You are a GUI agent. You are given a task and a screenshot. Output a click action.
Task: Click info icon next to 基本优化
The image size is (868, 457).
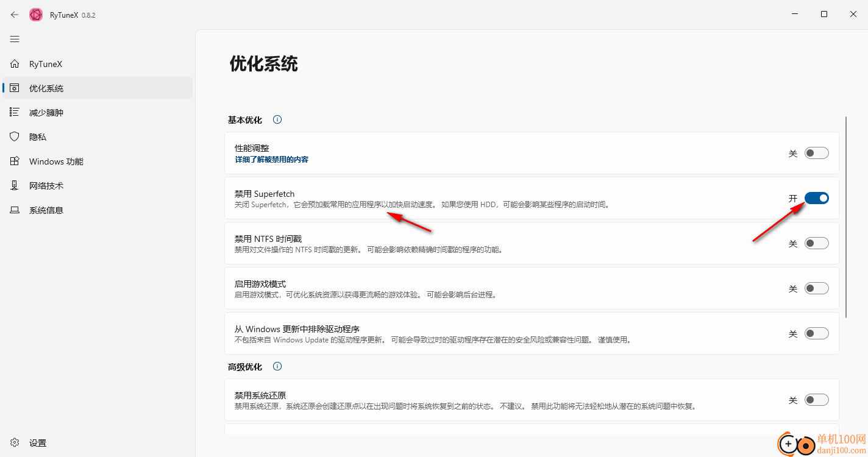tap(277, 120)
